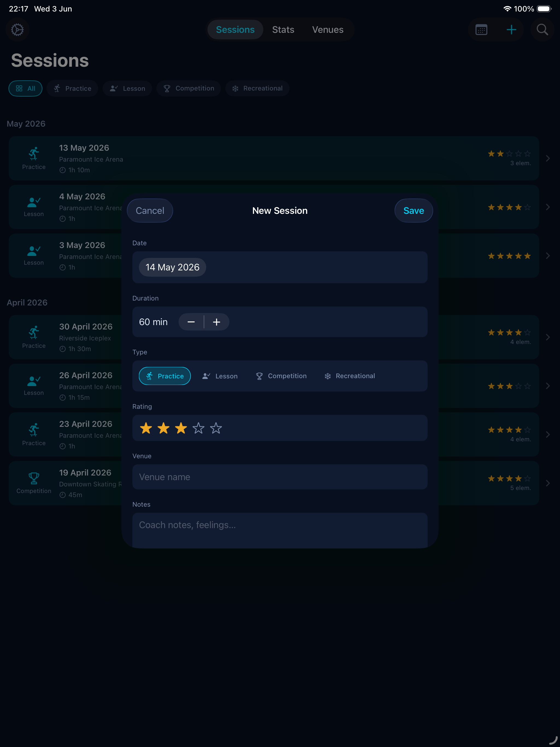
Task: Click Riverside Iceplex venue text
Action: pos(85,338)
